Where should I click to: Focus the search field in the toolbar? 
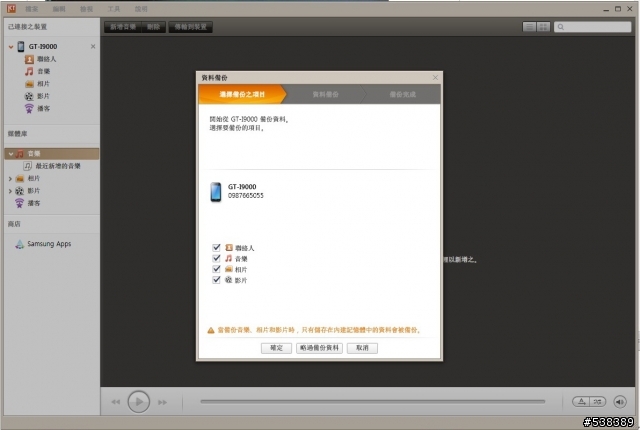[x=592, y=27]
